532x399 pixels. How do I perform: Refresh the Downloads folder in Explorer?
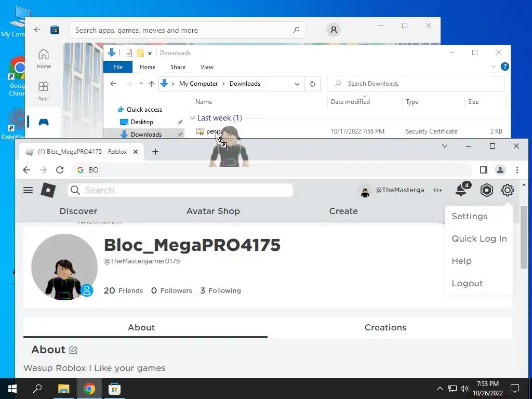312,84
